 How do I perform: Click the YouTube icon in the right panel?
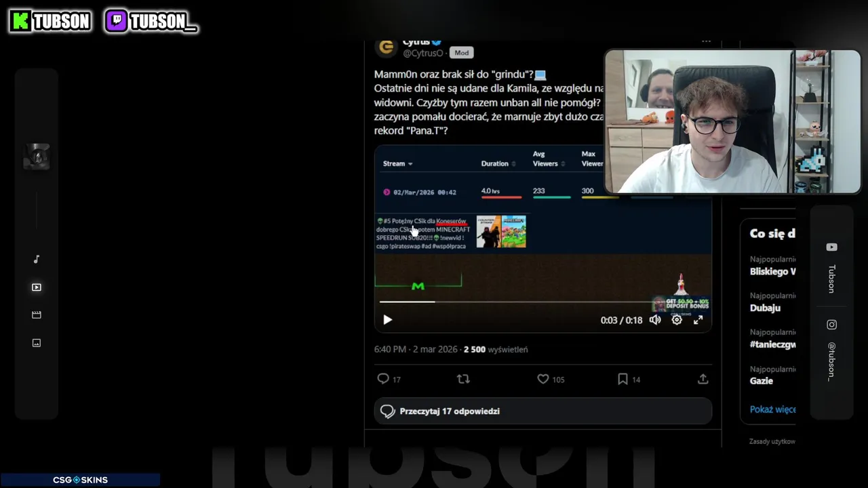click(831, 247)
